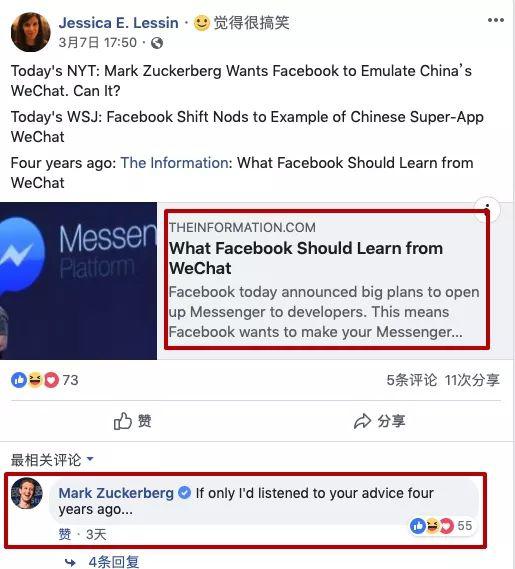The width and height of the screenshot is (515, 569).
Task: Click the share arrow 分享 button
Action: 380,421
